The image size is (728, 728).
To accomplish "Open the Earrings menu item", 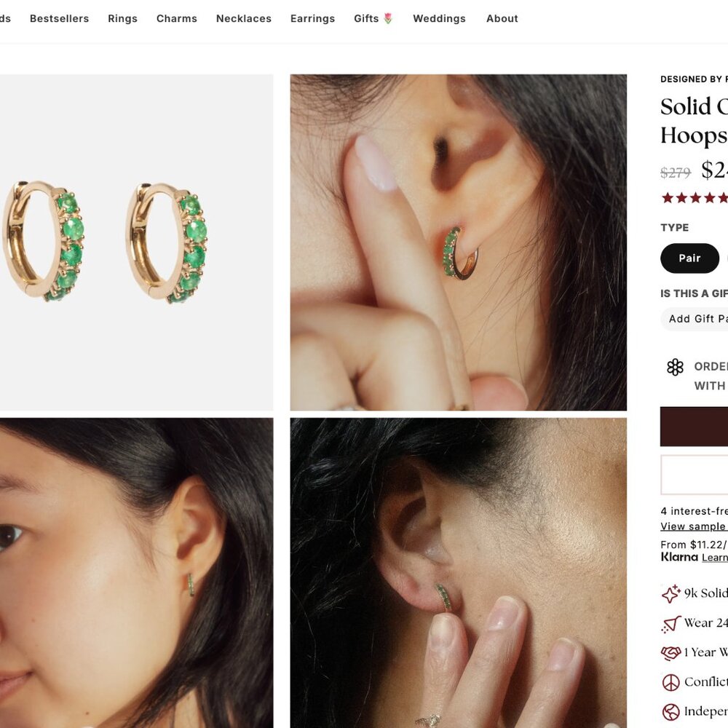I will pyautogui.click(x=312, y=18).
